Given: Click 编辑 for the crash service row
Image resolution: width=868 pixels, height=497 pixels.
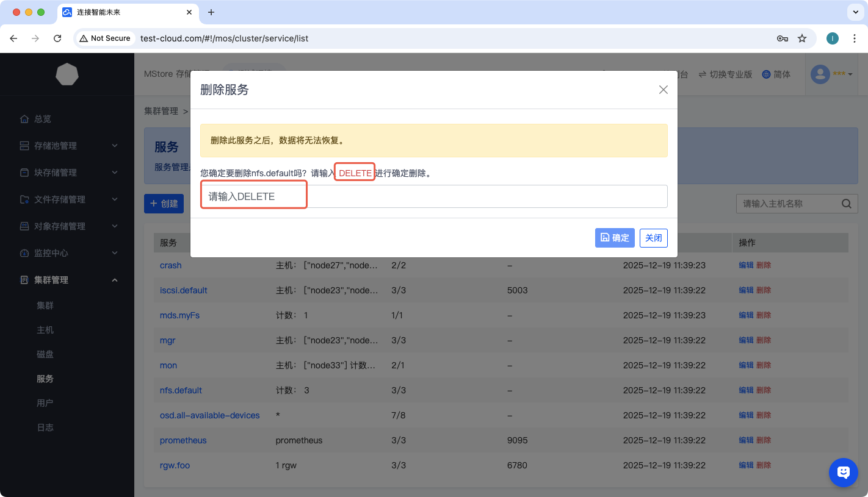Looking at the screenshot, I should point(746,265).
